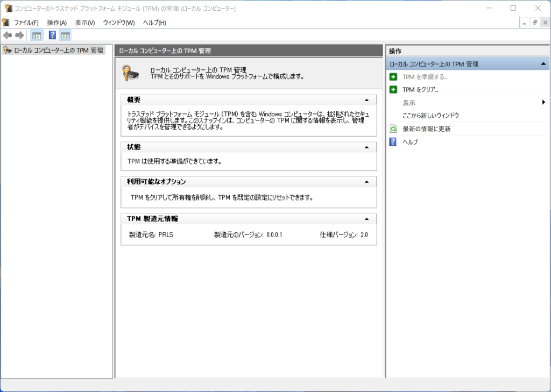
Task: Click the 操作 pane header
Action: point(468,51)
